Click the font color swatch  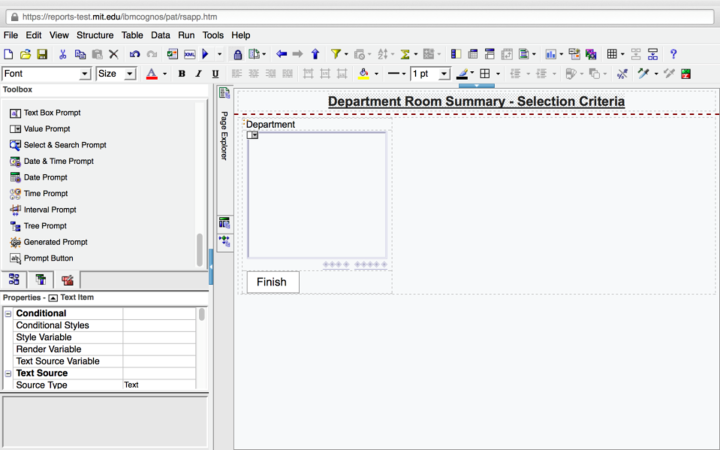click(151, 74)
